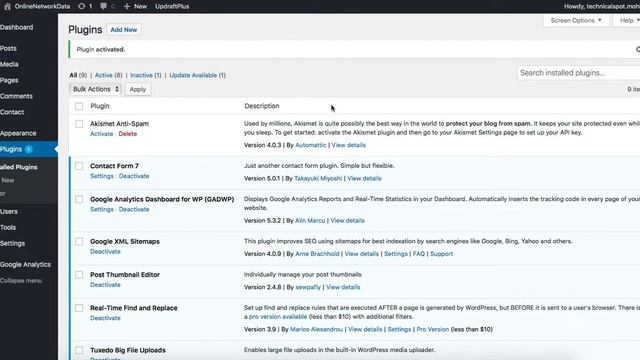Open Comments in the sidebar menu
The height and width of the screenshot is (360, 640).
point(16,96)
